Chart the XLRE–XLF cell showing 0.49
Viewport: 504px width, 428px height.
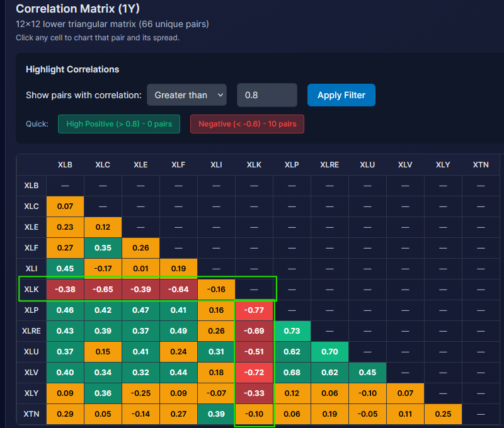[178, 331]
